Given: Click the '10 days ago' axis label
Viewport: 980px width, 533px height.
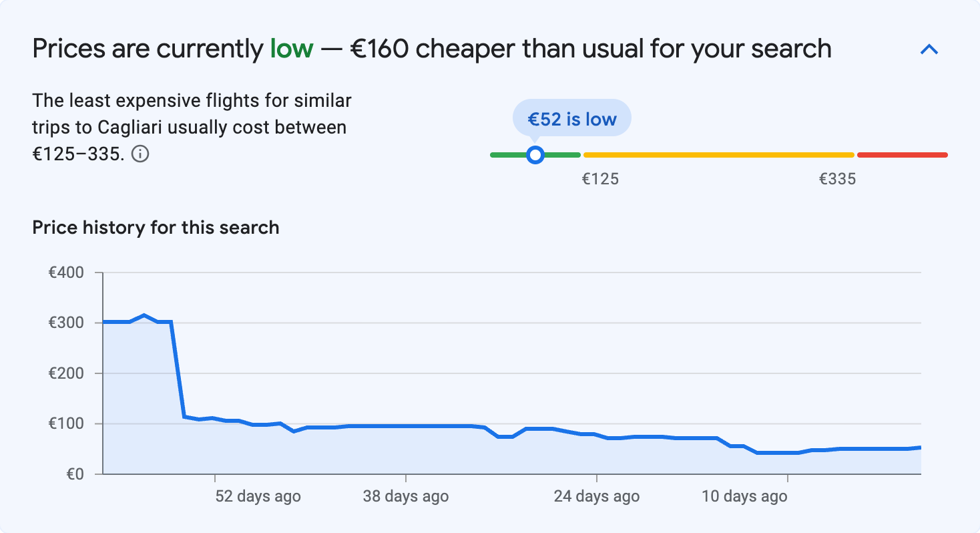Looking at the screenshot, I should click(744, 496).
